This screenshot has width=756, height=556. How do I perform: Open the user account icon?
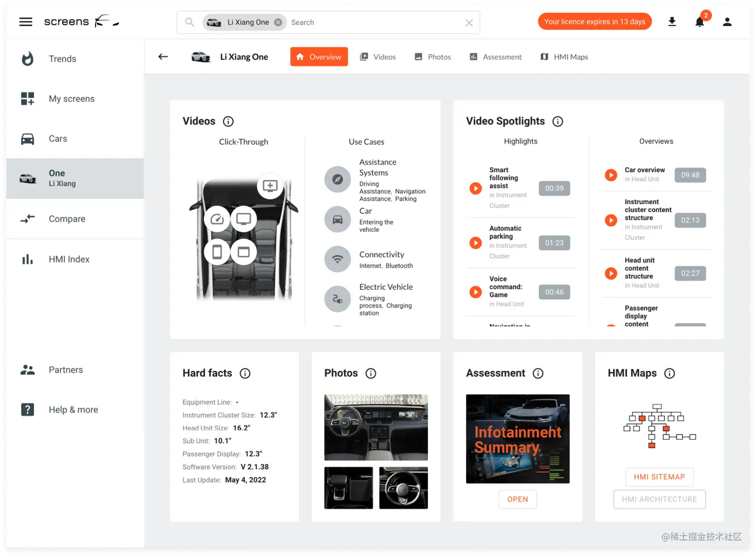coord(727,22)
